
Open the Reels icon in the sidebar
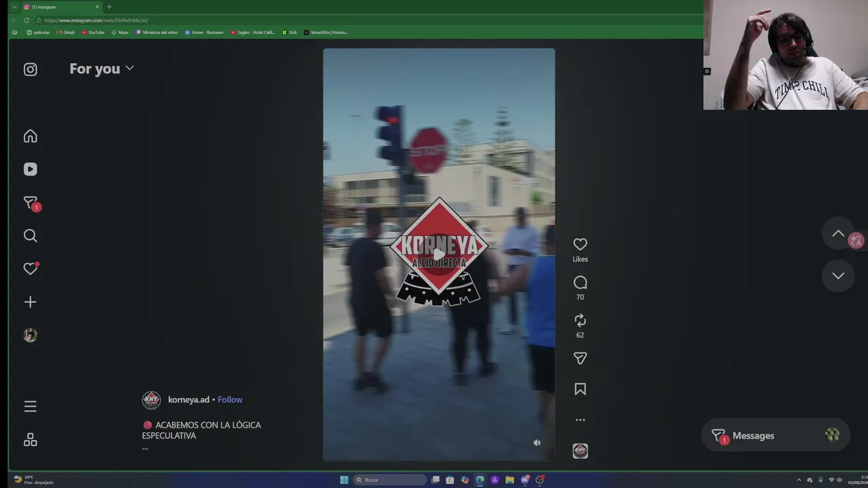[x=31, y=169]
